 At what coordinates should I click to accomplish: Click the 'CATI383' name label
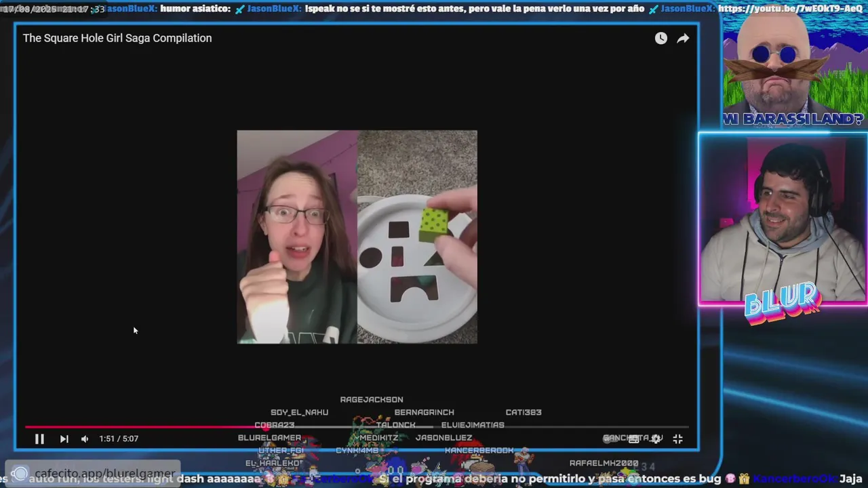[524, 412]
